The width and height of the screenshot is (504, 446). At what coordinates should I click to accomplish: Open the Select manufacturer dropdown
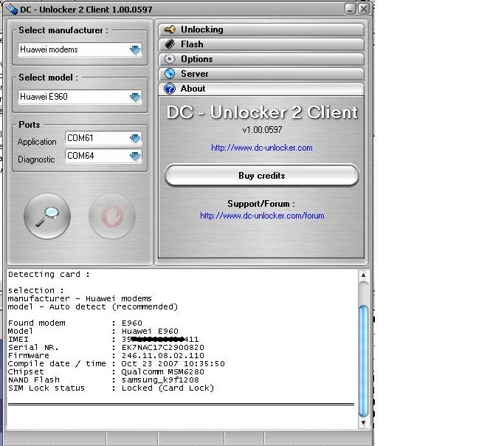pos(134,49)
